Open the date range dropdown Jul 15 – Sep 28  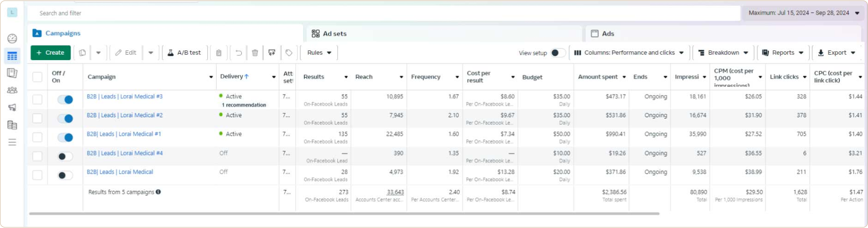click(804, 13)
